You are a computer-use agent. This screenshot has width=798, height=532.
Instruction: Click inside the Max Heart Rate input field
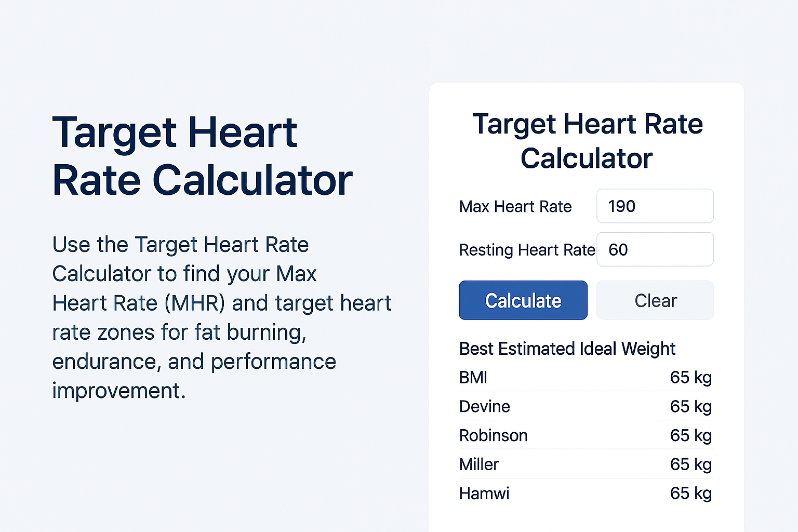[x=655, y=206]
